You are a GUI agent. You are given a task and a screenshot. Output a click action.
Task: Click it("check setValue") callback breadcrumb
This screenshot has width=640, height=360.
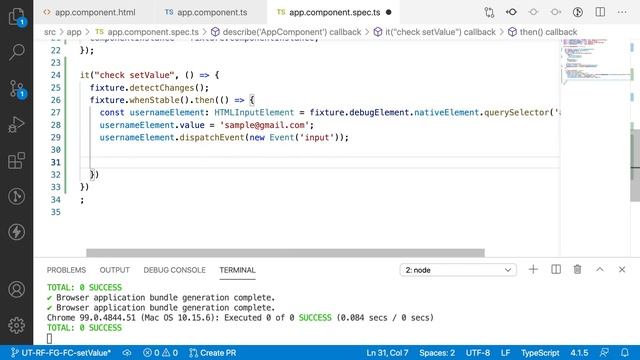pos(435,32)
